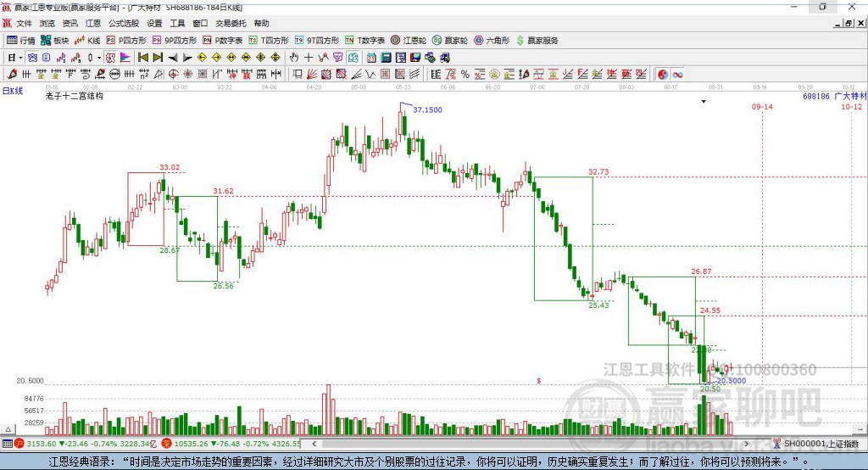Open the T四方形 time square tool
Viewport: 868px width, 470px height.
click(x=269, y=41)
